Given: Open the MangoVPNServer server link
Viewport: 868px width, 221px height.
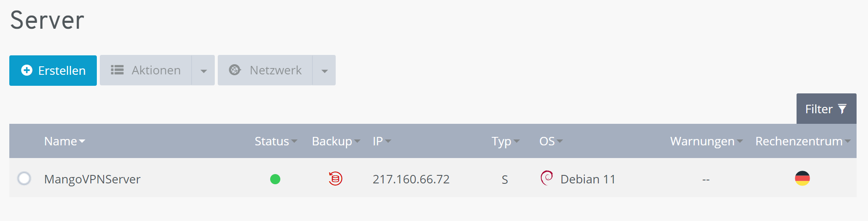Looking at the screenshot, I should pos(92,179).
